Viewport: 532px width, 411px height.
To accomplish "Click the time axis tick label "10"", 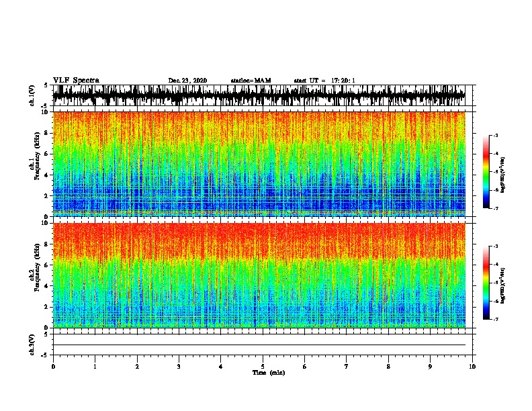I will point(472,367).
